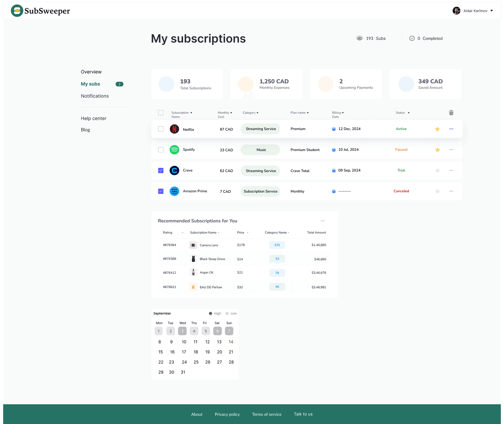The width and height of the screenshot is (504, 424).
Task: Click the calendar icon for Spotify billing date
Action: (334, 150)
